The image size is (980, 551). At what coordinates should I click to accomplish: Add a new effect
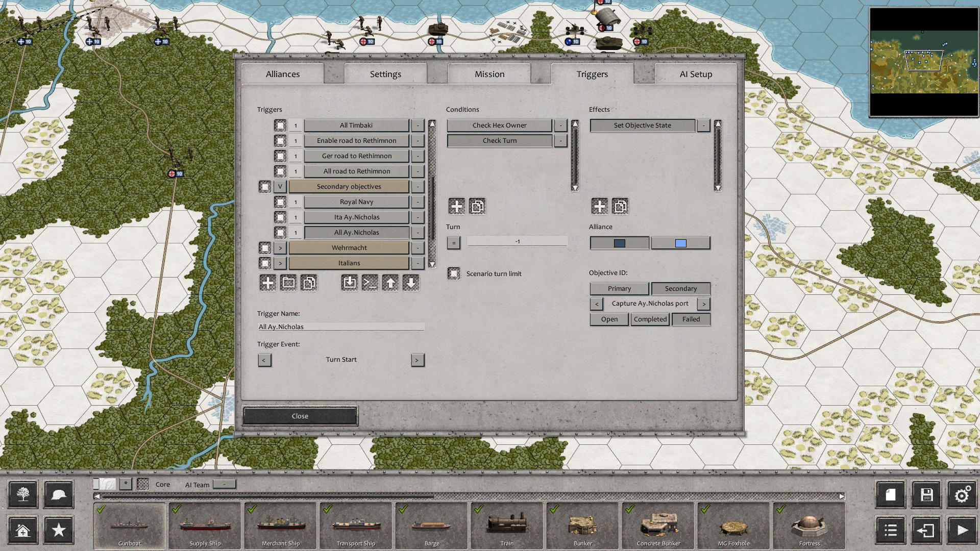coord(600,206)
